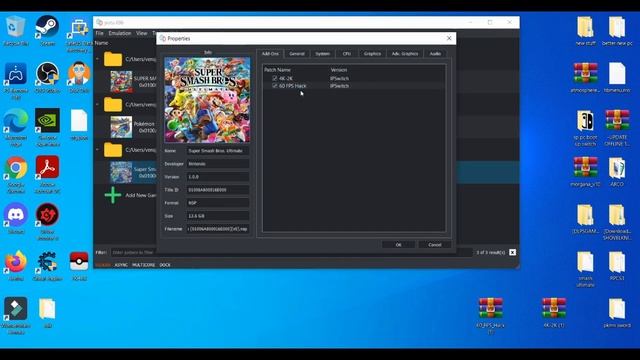This screenshot has width=640, height=360.
Task: Confirm the Properties dialog with OK
Action: tap(398, 244)
